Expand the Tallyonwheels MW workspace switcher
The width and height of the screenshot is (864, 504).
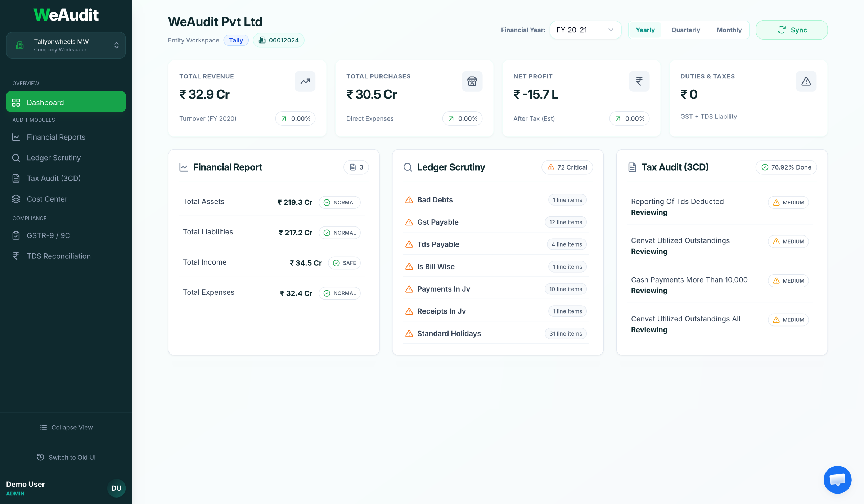[66, 45]
